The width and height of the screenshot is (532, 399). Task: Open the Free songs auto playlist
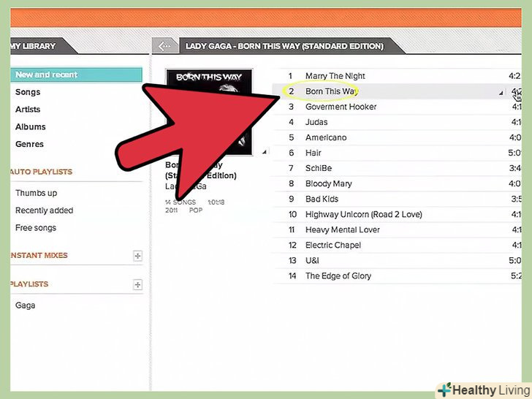pyautogui.click(x=36, y=228)
